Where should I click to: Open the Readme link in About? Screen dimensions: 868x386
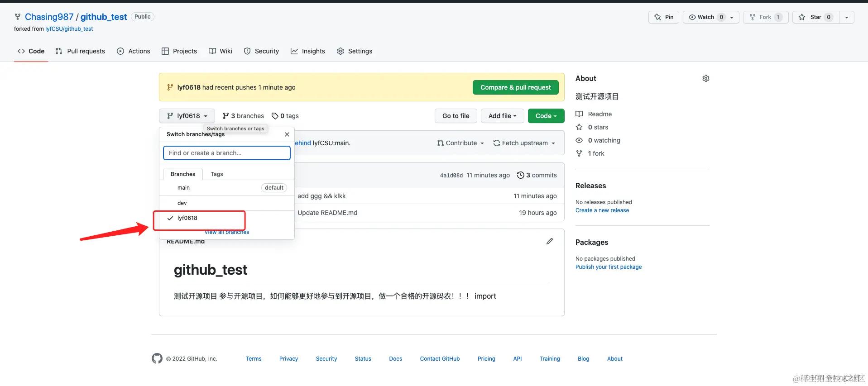[x=594, y=114]
